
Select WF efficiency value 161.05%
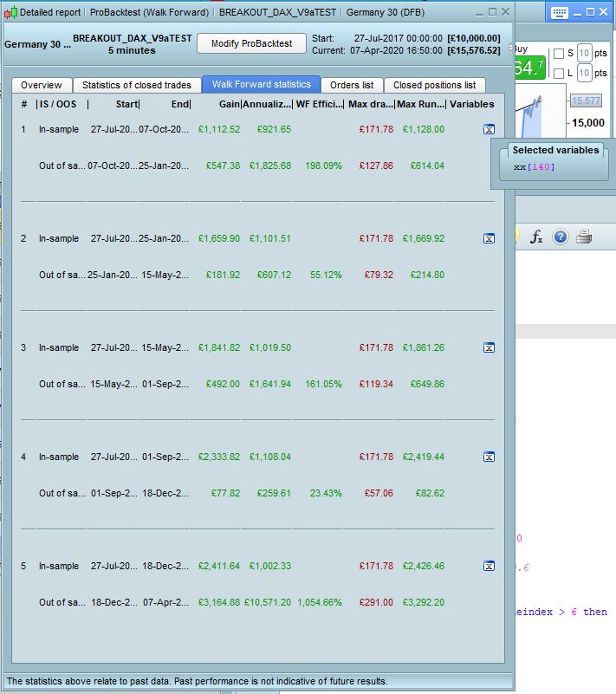(323, 384)
